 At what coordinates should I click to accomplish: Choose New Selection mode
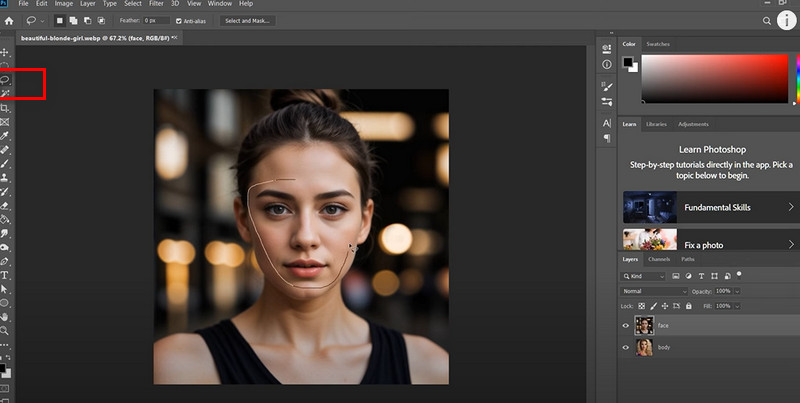pyautogui.click(x=60, y=21)
